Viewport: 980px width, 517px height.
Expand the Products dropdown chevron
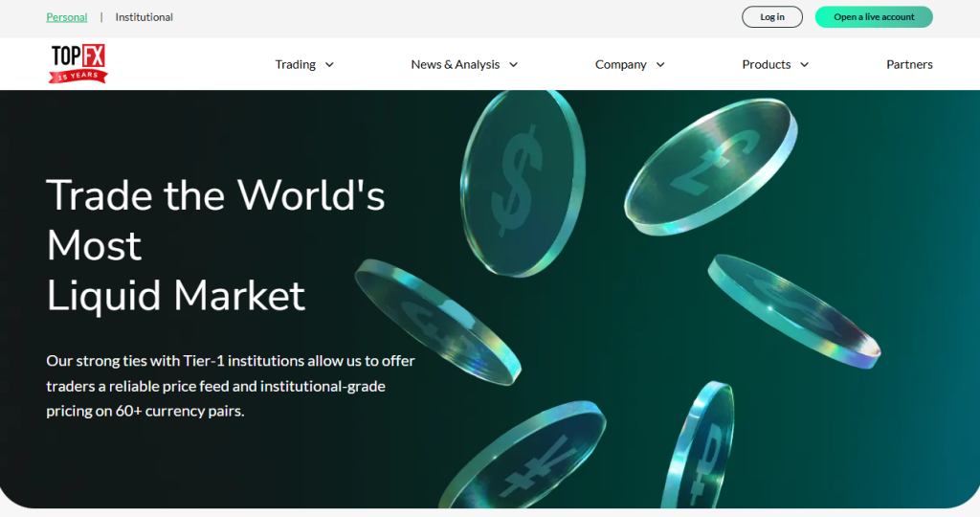click(804, 65)
